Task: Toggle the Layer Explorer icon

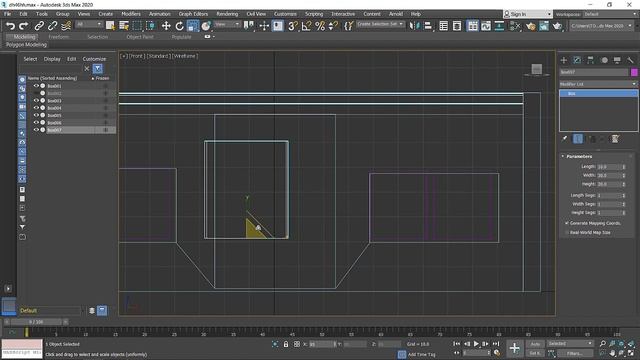Action: click(457, 26)
